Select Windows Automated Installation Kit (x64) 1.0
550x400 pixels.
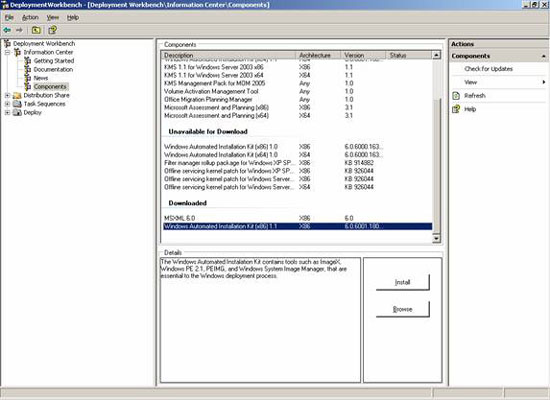297,155
